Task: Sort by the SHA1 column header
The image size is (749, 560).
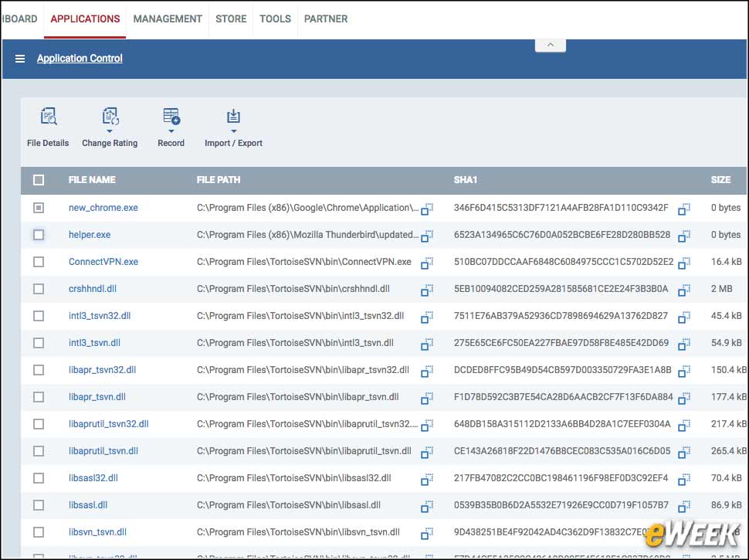Action: (466, 180)
